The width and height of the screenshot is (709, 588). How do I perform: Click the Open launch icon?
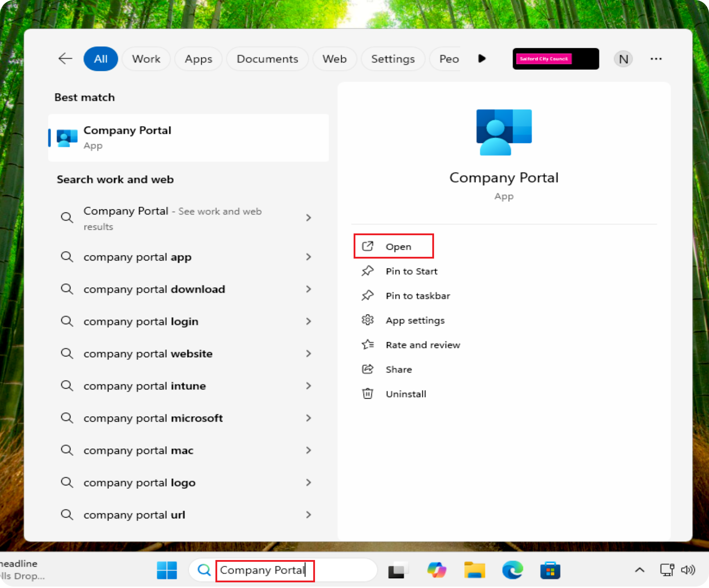coord(367,246)
